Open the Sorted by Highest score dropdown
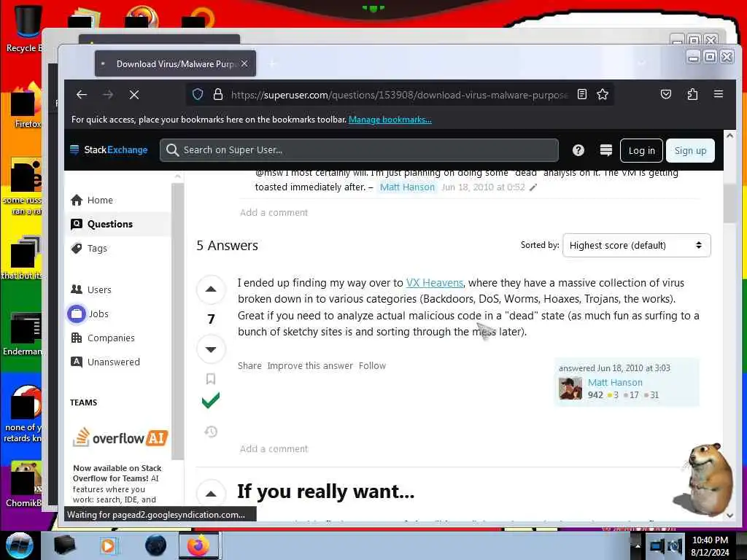747x560 pixels. coord(636,245)
